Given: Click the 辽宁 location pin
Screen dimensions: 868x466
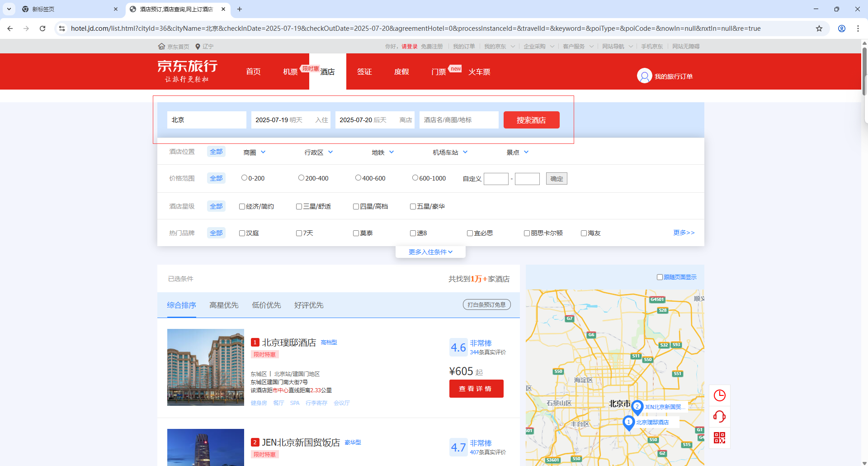Looking at the screenshot, I should click(198, 46).
